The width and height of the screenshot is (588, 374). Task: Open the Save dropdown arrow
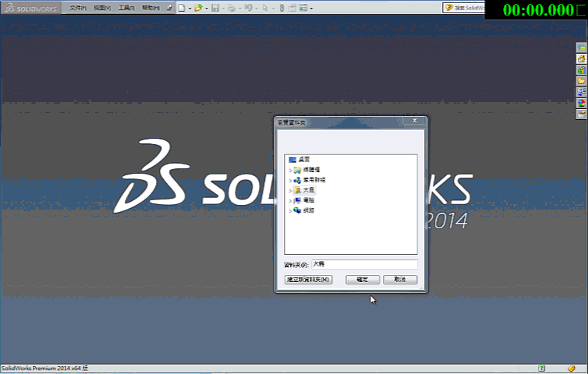pyautogui.click(x=223, y=8)
